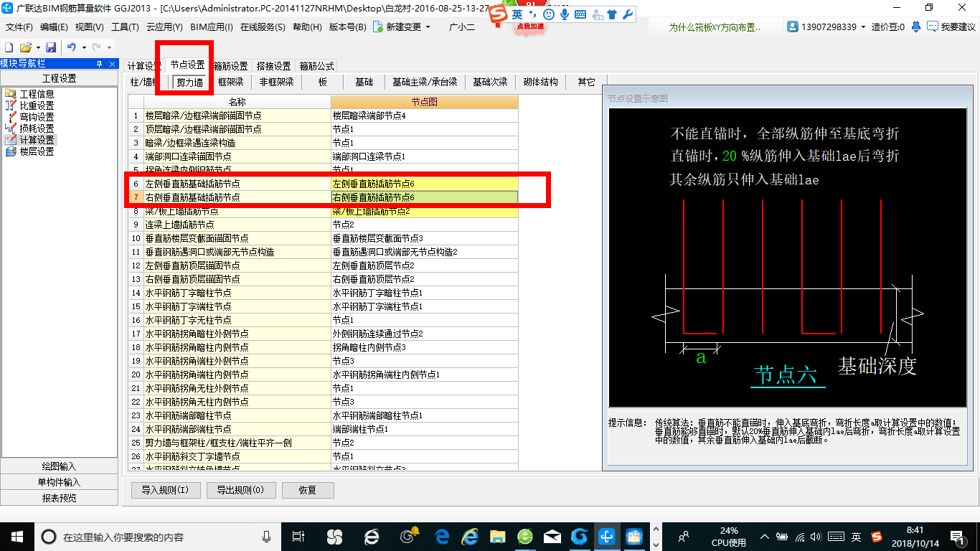Expand the Open folder dropdown arrow
Image resolution: width=980 pixels, height=551 pixels.
(37, 47)
